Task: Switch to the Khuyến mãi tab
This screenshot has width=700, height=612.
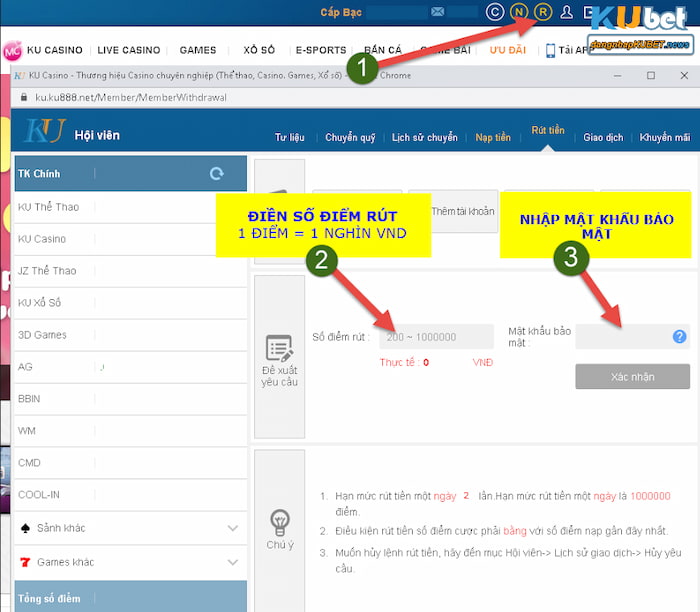Action: pyautogui.click(x=664, y=137)
